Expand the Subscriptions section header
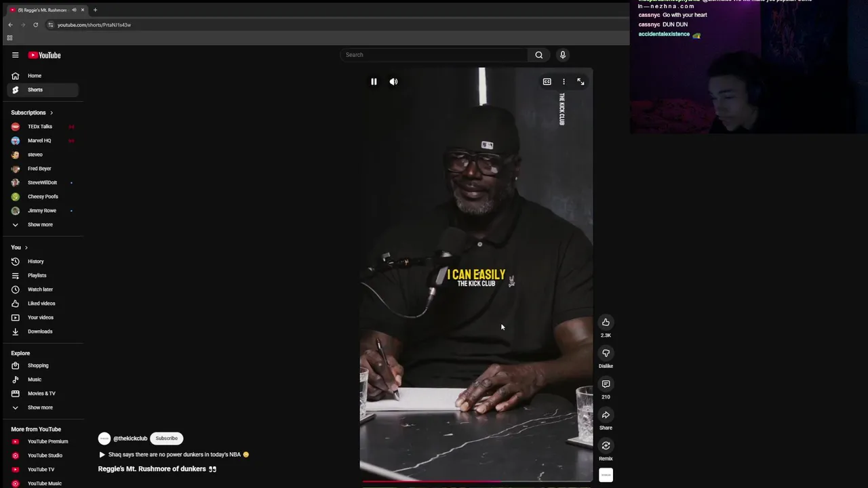868x488 pixels. click(32, 113)
